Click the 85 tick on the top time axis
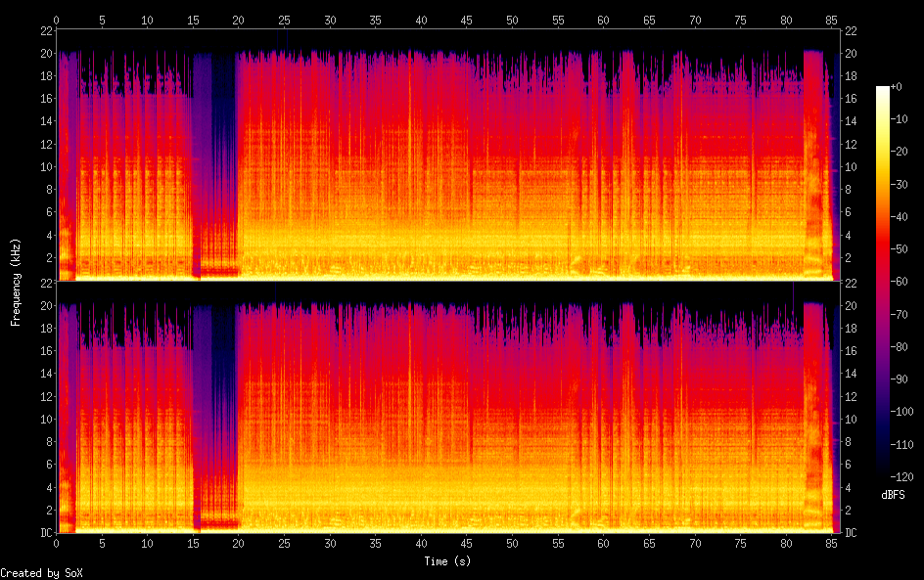This screenshot has width=924, height=580. click(x=831, y=19)
